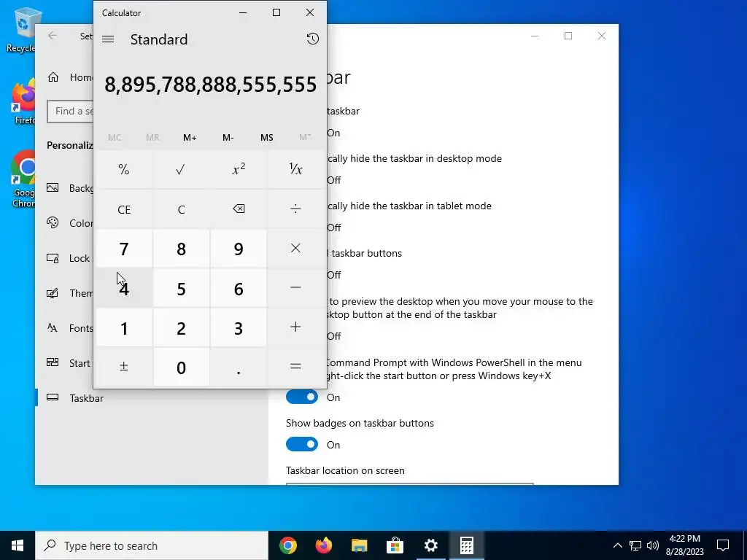Open the Windows Start menu
Image resolution: width=747 pixels, height=560 pixels.
[x=18, y=545]
